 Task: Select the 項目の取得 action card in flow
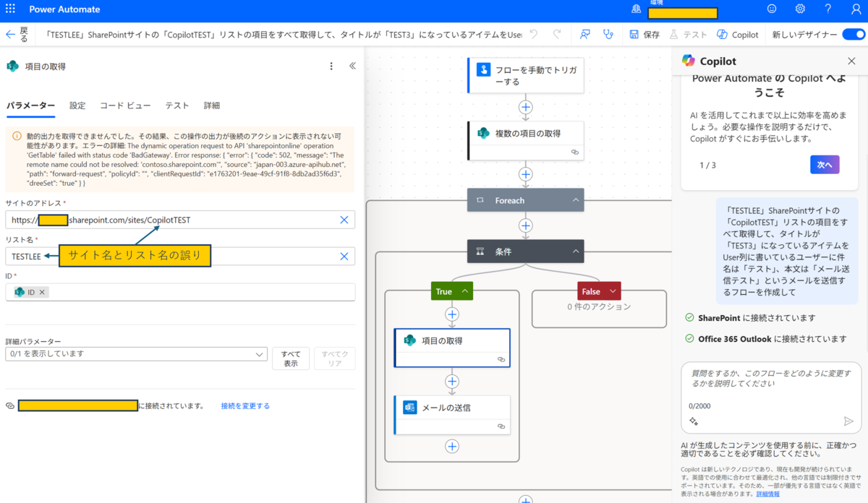(x=452, y=348)
